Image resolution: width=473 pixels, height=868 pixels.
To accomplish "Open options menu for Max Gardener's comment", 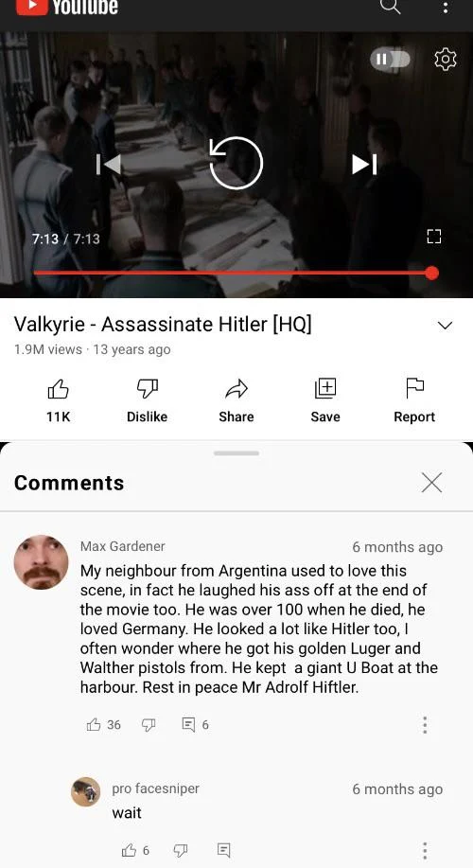I will coord(425,725).
